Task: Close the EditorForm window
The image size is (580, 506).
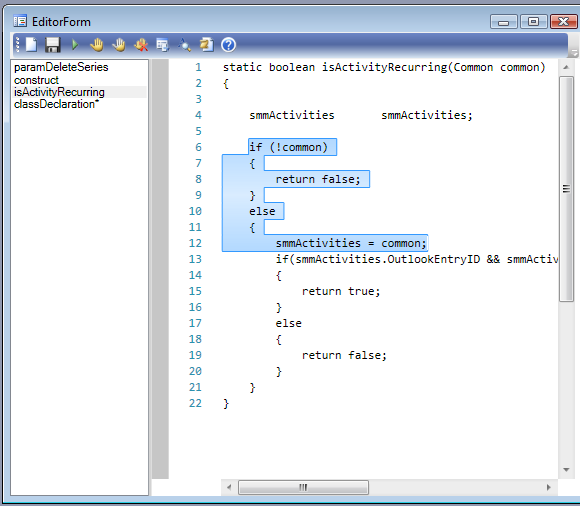Action: pyautogui.click(x=564, y=22)
